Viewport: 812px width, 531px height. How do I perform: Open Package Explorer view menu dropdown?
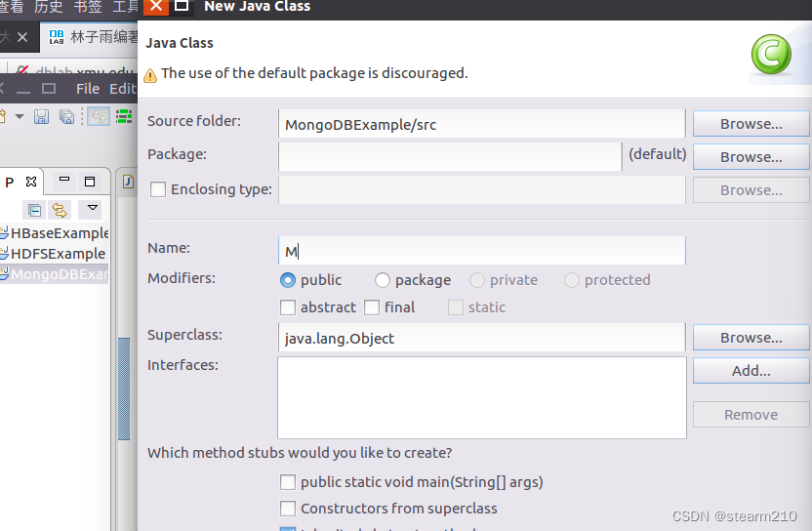click(92, 208)
